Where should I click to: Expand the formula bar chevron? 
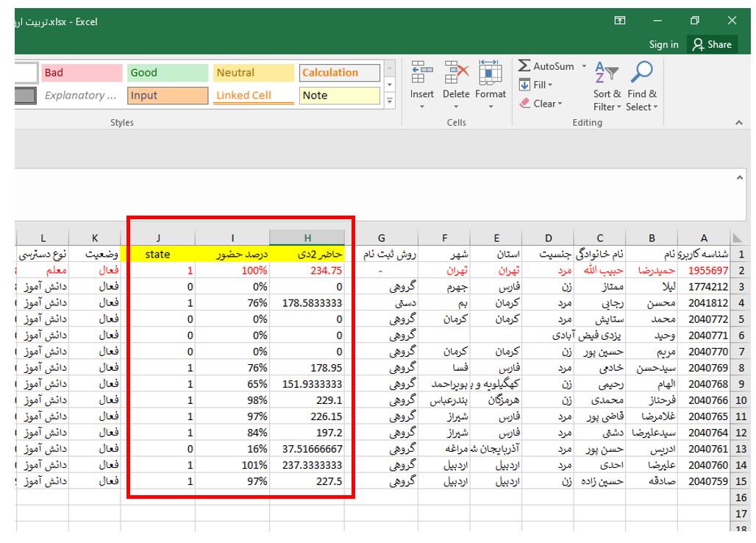coord(740,177)
